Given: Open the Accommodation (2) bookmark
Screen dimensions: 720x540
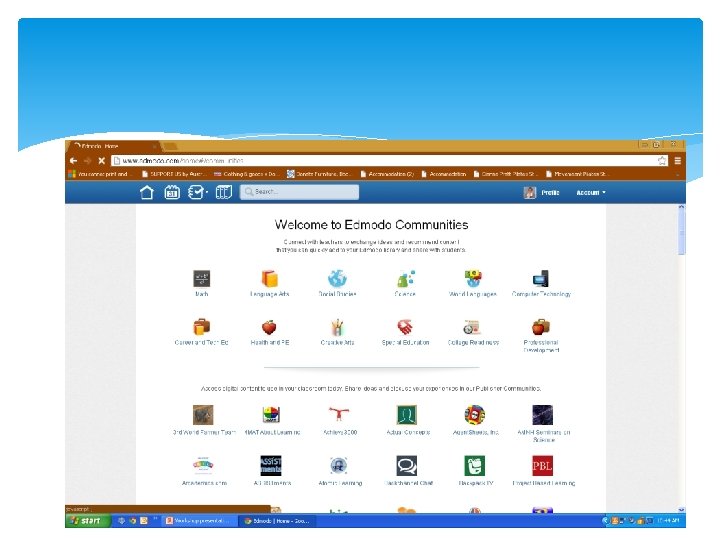Looking at the screenshot, I should 387,174.
